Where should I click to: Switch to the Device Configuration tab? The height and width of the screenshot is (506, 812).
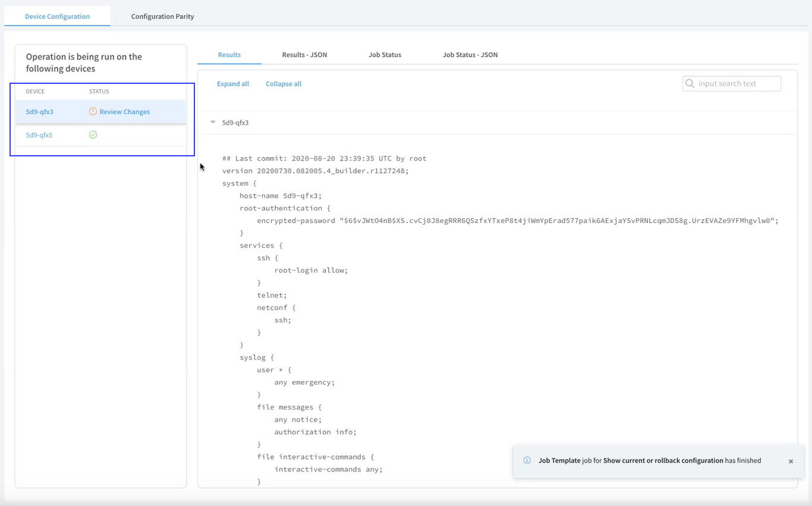pyautogui.click(x=57, y=17)
